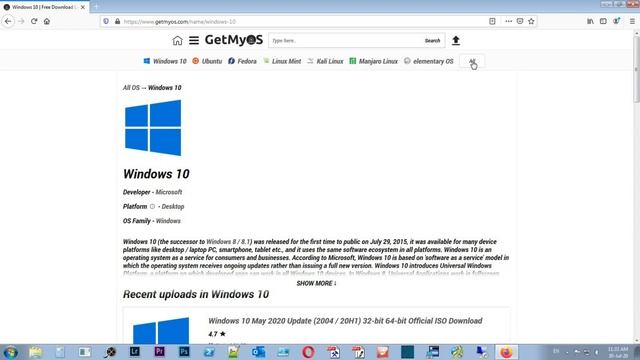
Task: Toggle reader view in address bar
Action: (x=492, y=21)
